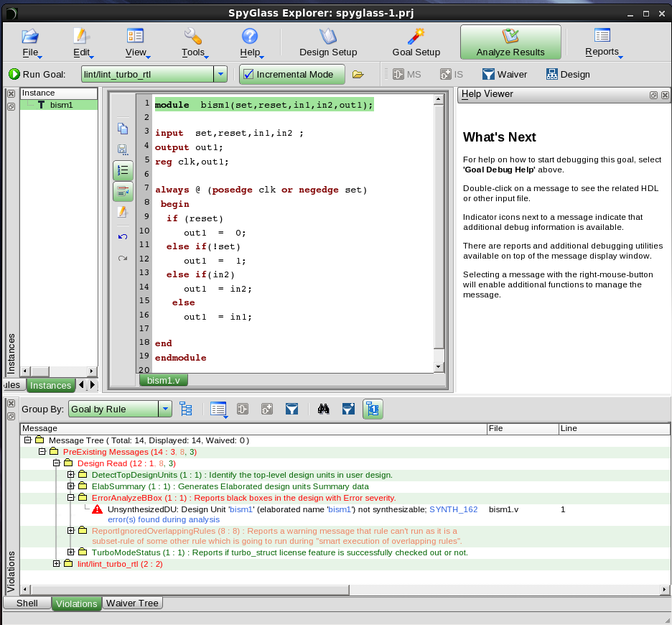Undock the Instances side panel

tap(11, 106)
